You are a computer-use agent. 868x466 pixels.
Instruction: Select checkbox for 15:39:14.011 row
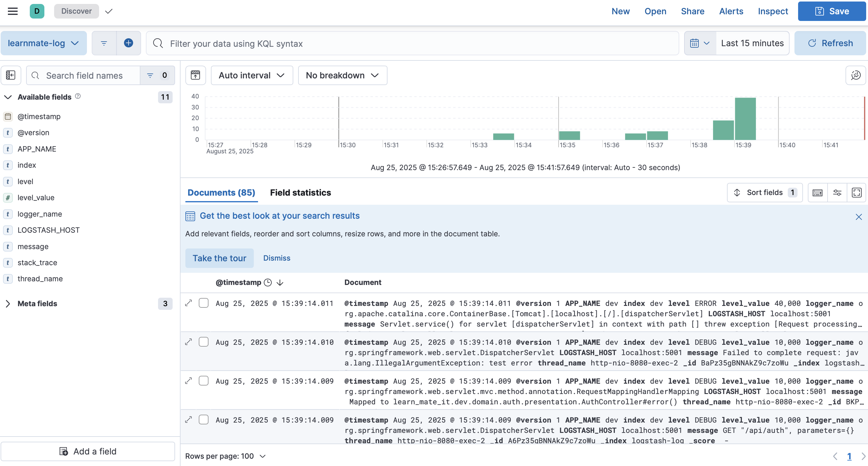tap(204, 303)
